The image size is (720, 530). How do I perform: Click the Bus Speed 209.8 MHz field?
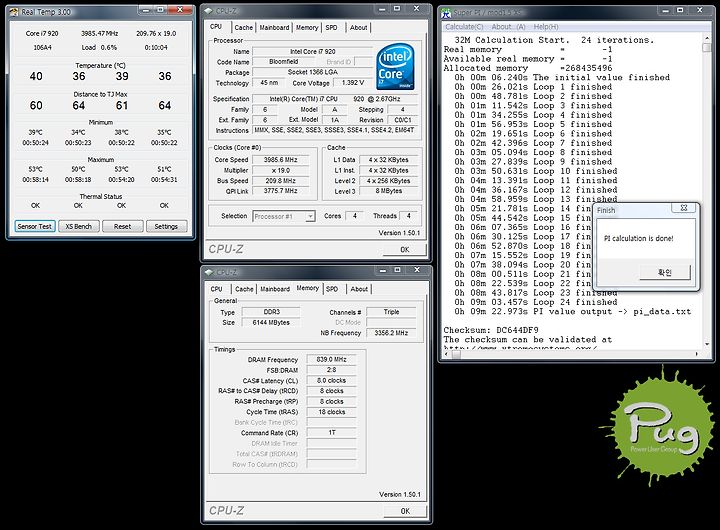pyautogui.click(x=281, y=181)
